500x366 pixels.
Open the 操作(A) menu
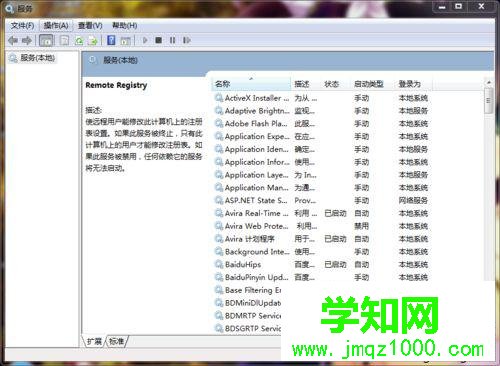pos(56,26)
